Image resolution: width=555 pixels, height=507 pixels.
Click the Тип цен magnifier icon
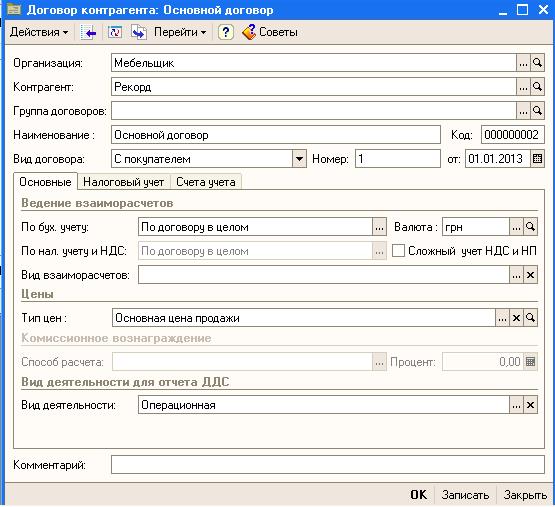point(530,318)
